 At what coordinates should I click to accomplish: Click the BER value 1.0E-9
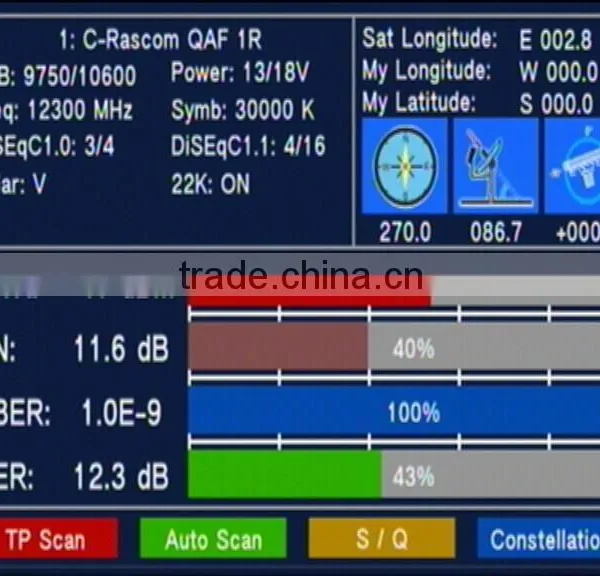[121, 413]
